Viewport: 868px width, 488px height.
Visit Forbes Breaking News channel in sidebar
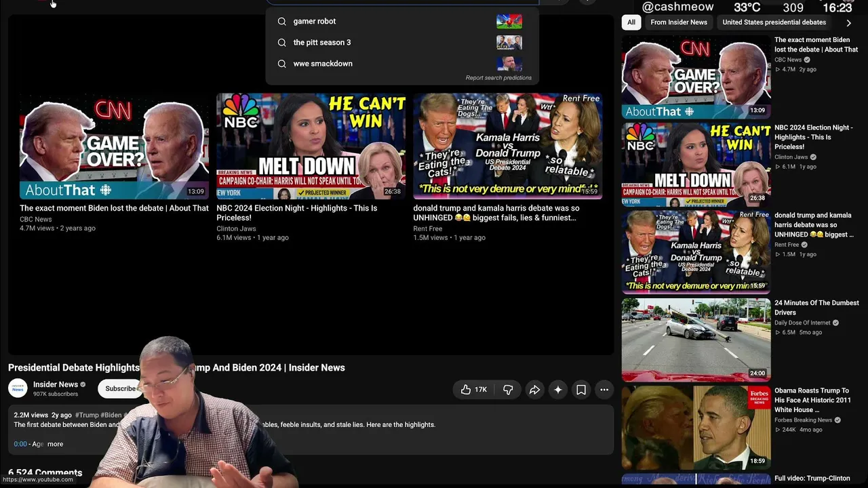tap(804, 420)
